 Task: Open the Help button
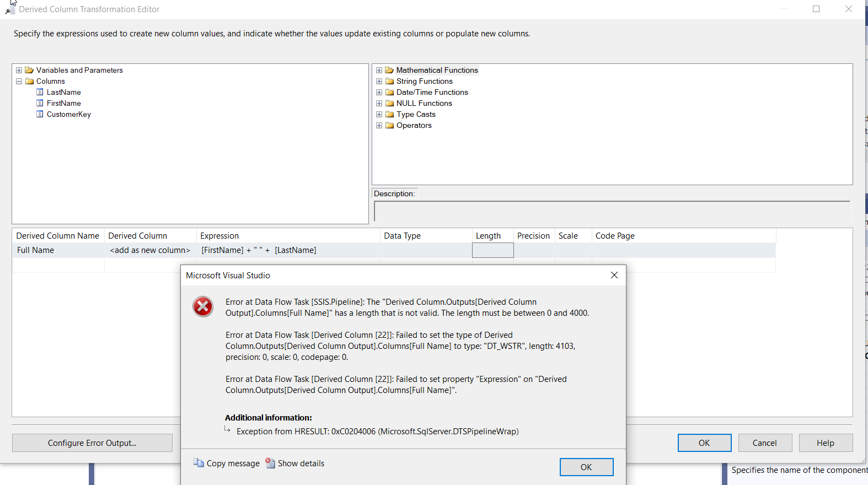[x=826, y=443]
